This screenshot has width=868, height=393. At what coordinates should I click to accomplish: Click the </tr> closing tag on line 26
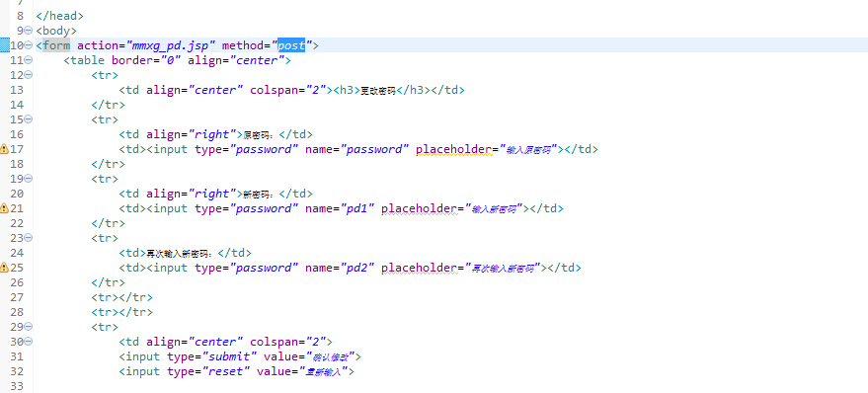click(x=108, y=282)
